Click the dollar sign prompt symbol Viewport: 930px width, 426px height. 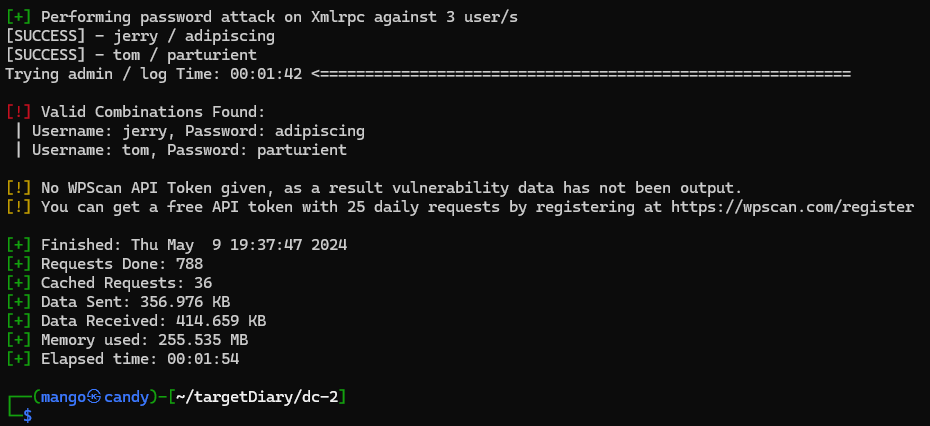[27, 416]
